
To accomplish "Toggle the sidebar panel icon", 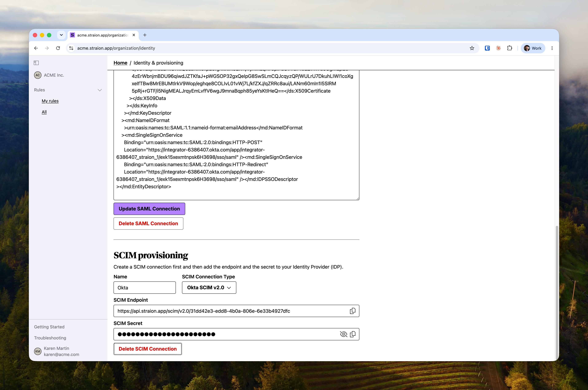I will pos(36,63).
